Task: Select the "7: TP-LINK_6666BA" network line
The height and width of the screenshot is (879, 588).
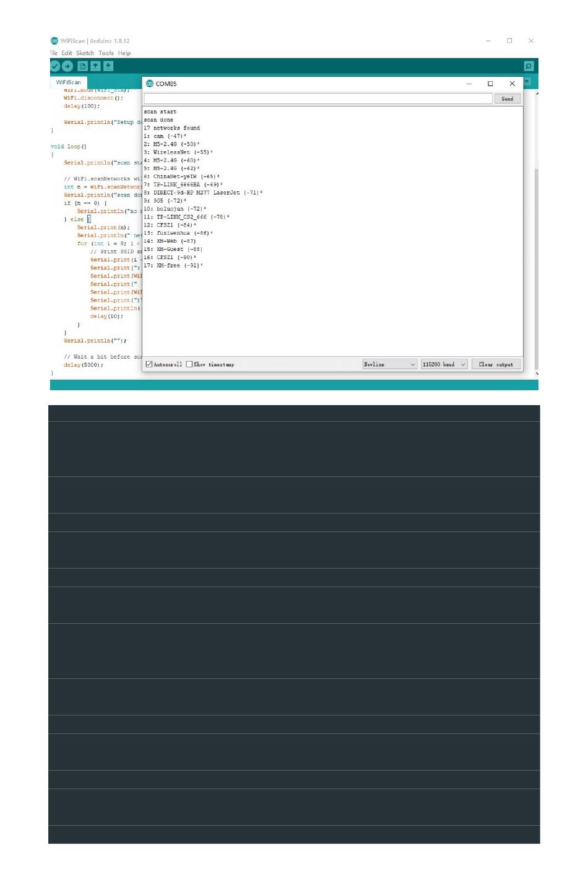Action: click(183, 185)
